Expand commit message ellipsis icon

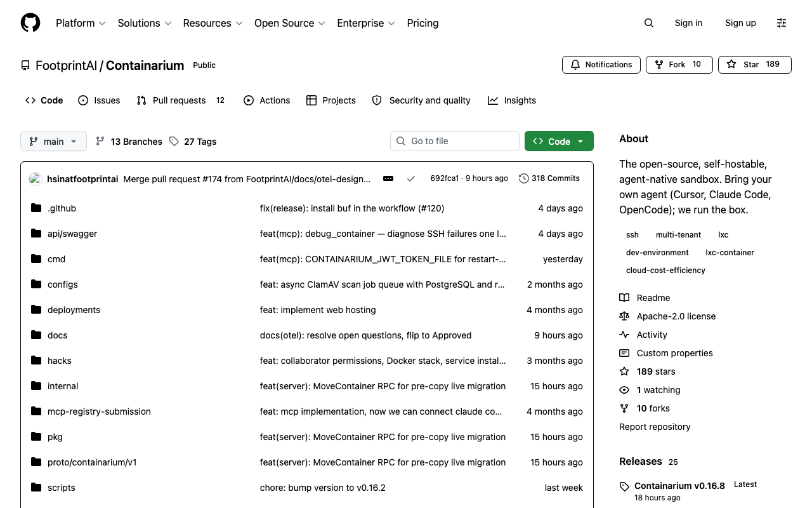pos(388,178)
